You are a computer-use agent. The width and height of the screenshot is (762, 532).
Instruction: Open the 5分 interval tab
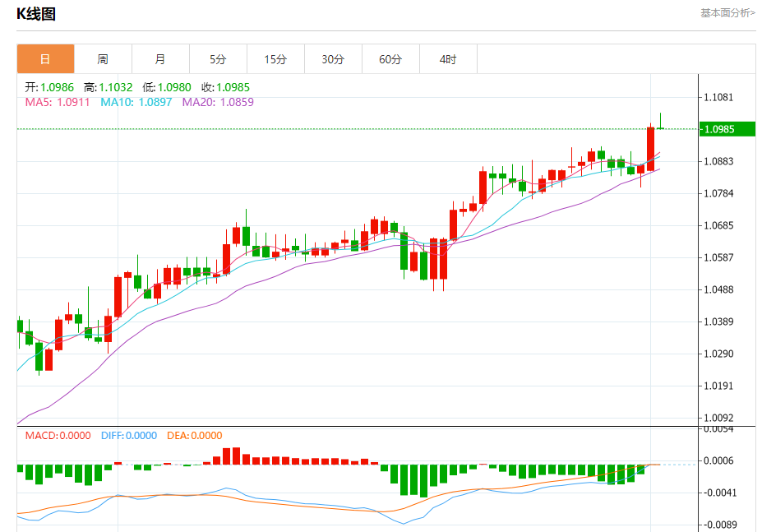click(x=218, y=59)
